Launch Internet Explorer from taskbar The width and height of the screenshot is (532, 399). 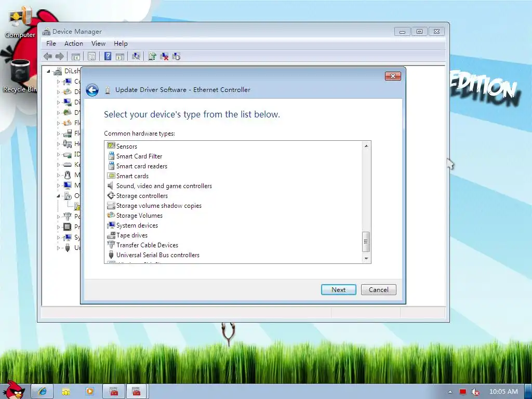[43, 391]
